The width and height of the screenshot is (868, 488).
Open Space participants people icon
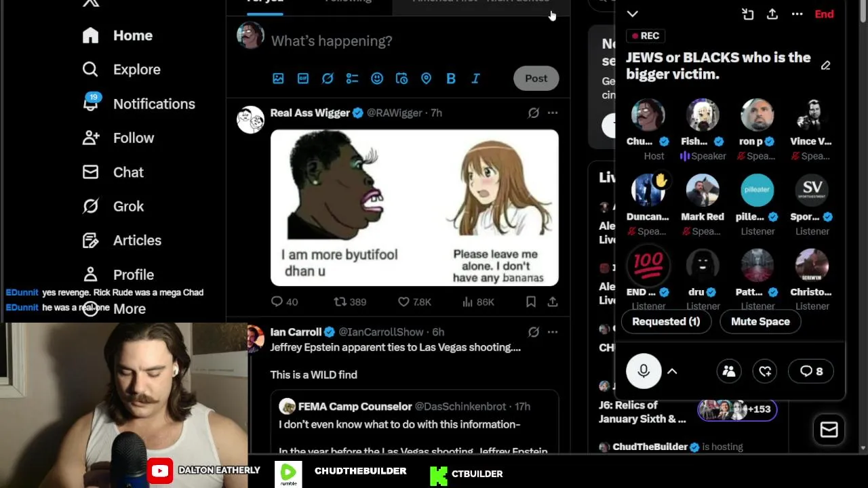tap(729, 371)
